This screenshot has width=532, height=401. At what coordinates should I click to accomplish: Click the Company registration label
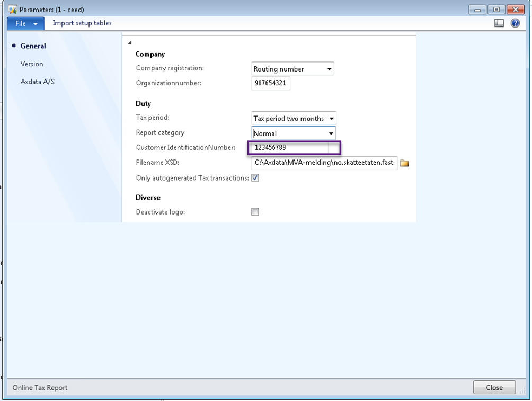click(170, 68)
